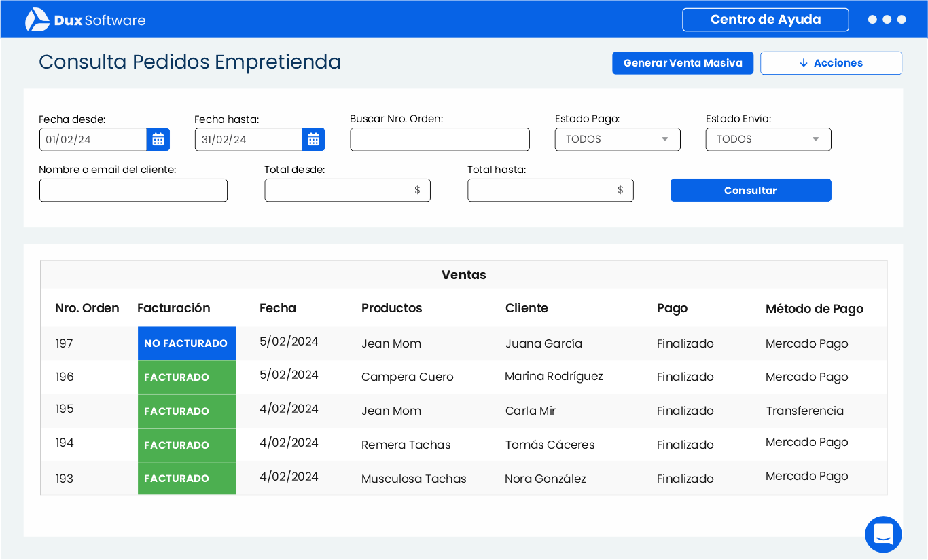Screen dimensions: 928x560
Task: Click Finalizado status in order 196 row
Action: click(x=685, y=377)
